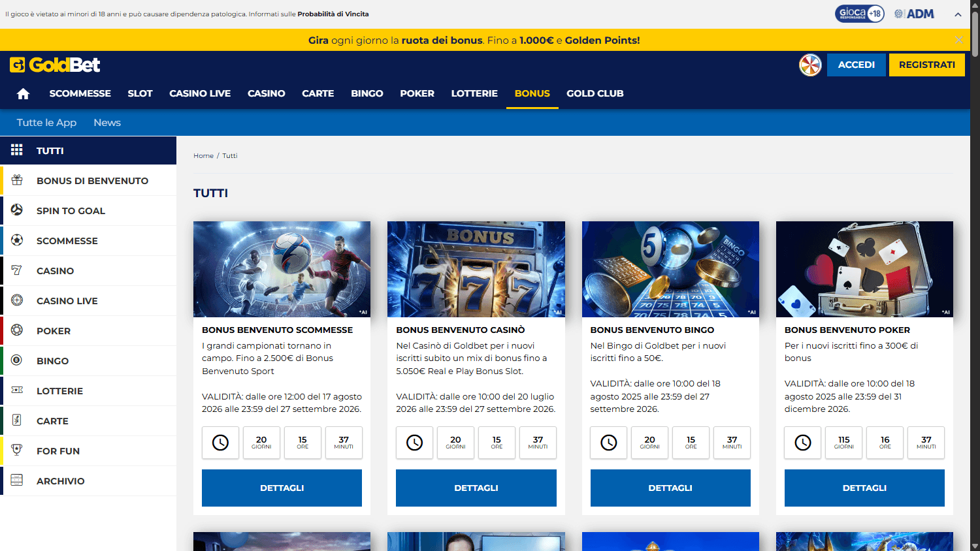
Task: Click the soccer ball Scommesse sidebar icon
Action: tap(17, 240)
